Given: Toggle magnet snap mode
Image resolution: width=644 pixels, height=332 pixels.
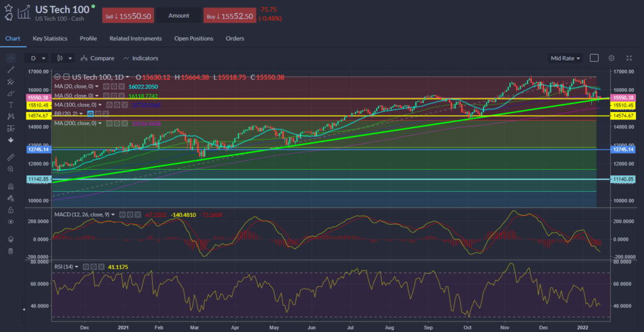Looking at the screenshot, I should (10, 187).
